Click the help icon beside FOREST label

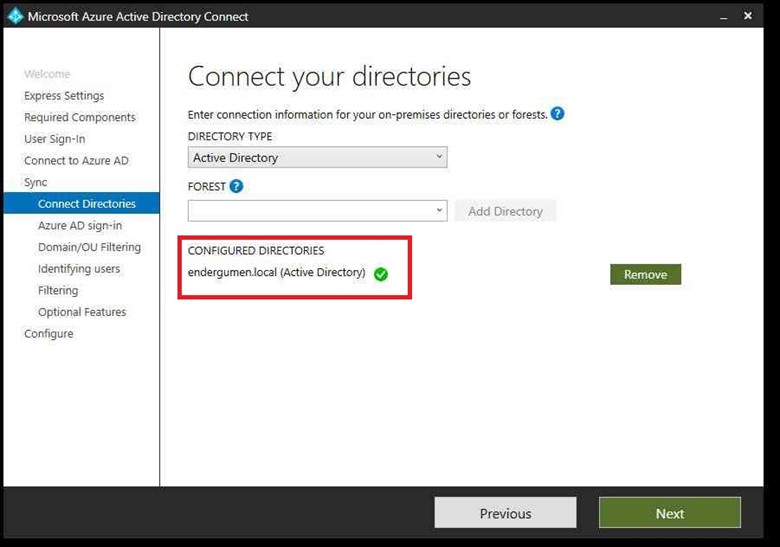pyautogui.click(x=236, y=186)
